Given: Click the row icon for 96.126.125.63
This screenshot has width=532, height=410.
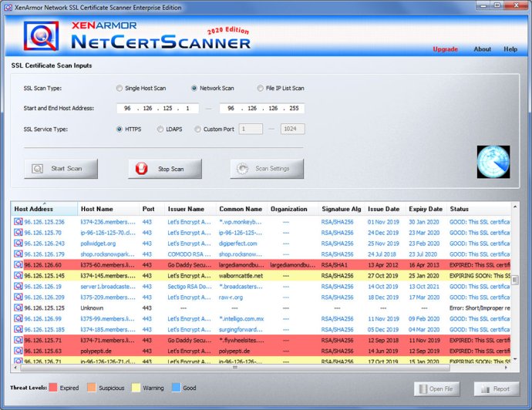Looking at the screenshot, I should tap(18, 351).
